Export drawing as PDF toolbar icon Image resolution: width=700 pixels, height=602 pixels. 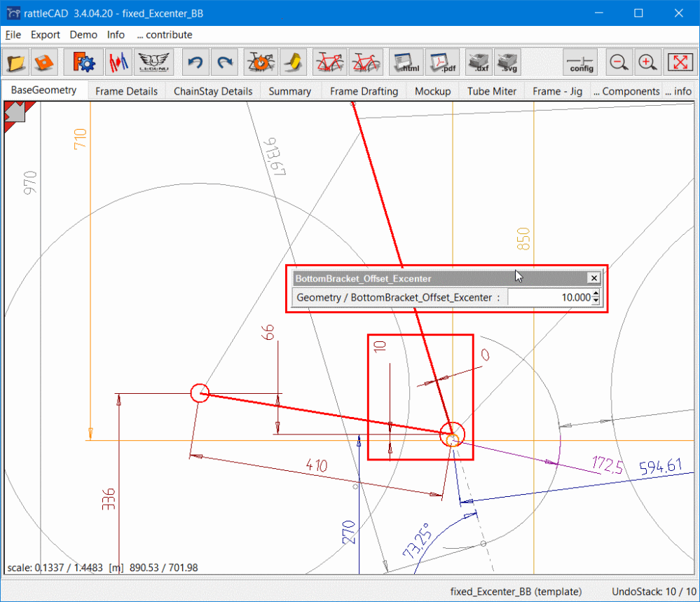441,62
